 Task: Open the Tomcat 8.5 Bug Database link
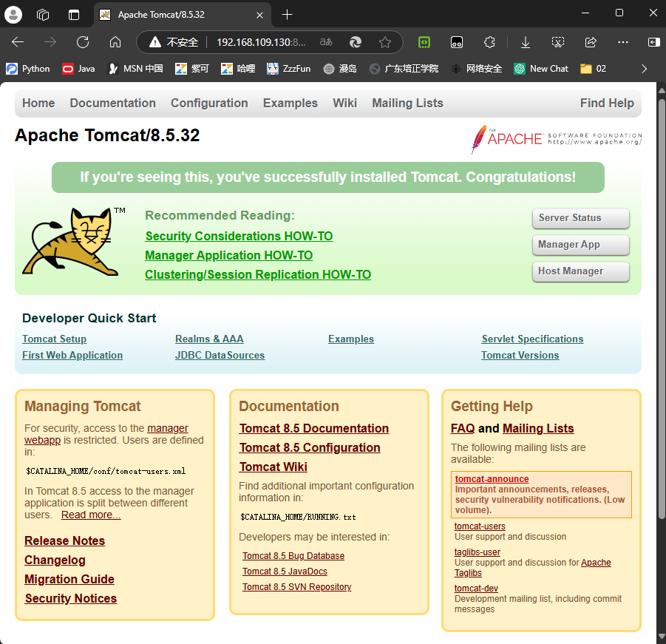pos(293,556)
